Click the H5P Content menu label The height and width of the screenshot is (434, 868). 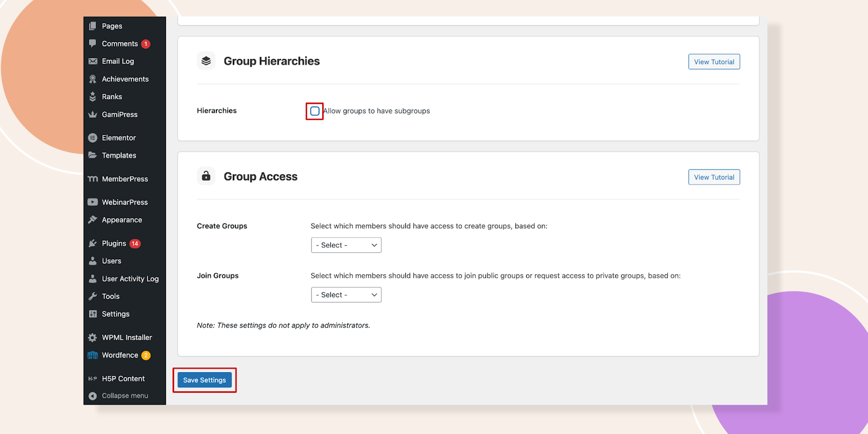(123, 379)
